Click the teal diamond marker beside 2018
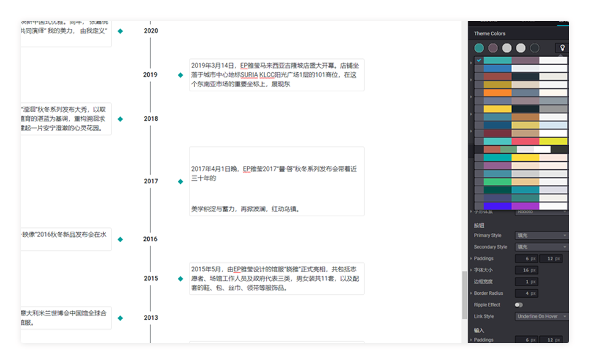The image size is (590, 364). (120, 119)
